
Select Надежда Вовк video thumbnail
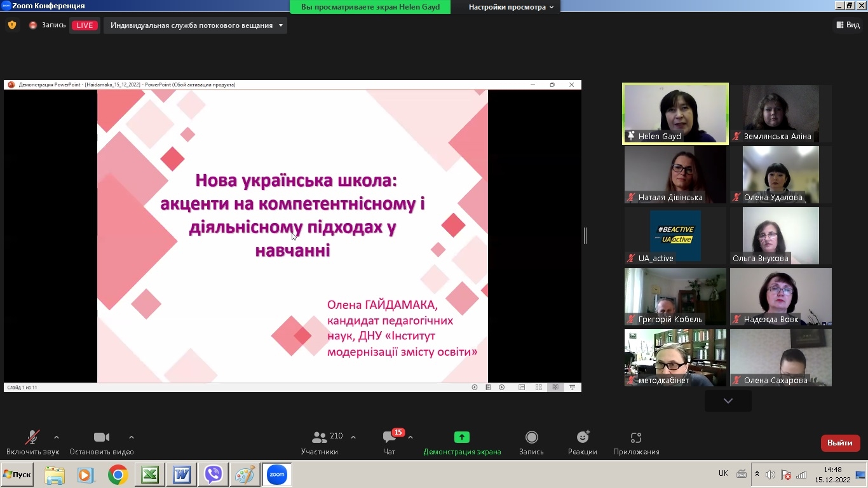point(780,297)
